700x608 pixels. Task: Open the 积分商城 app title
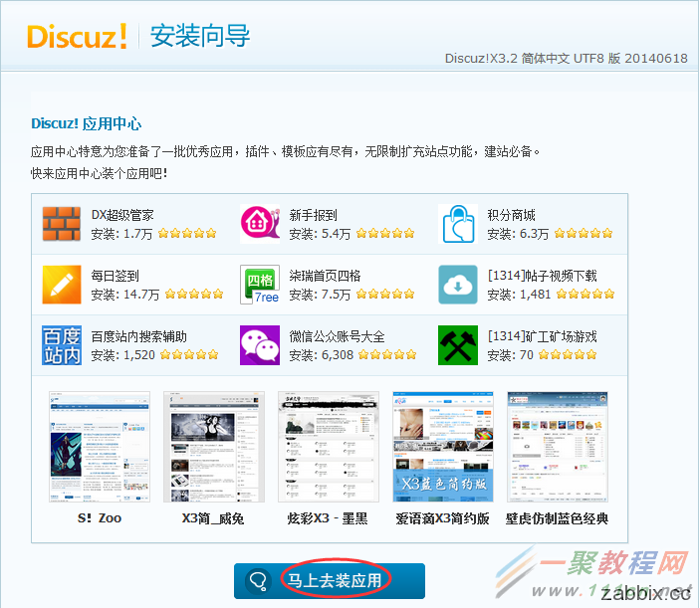[511, 215]
